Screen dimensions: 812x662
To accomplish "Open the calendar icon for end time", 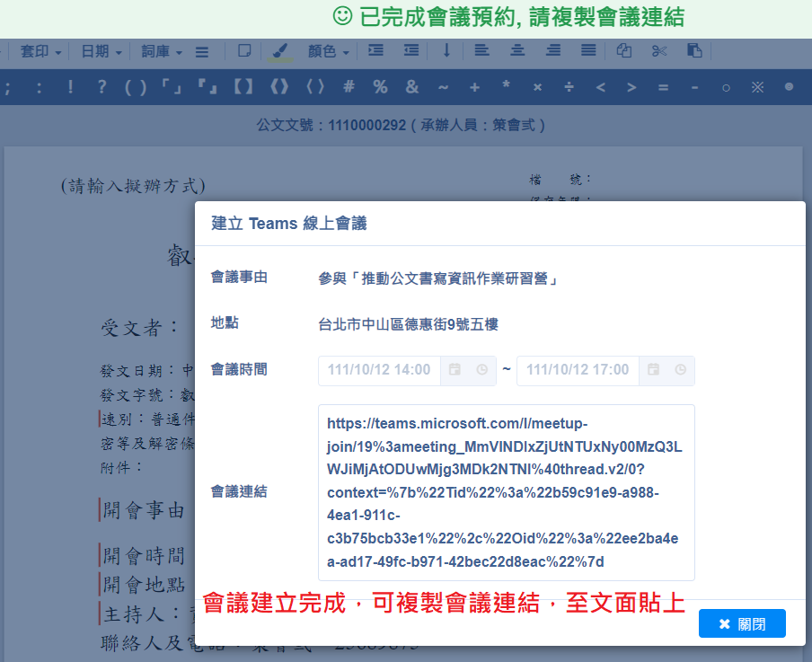I will (653, 370).
